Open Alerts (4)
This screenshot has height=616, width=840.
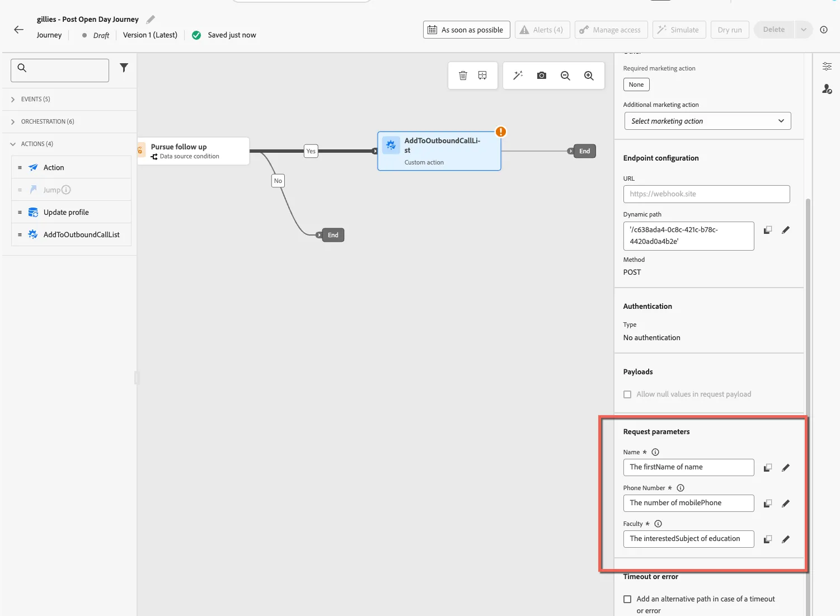[542, 30]
